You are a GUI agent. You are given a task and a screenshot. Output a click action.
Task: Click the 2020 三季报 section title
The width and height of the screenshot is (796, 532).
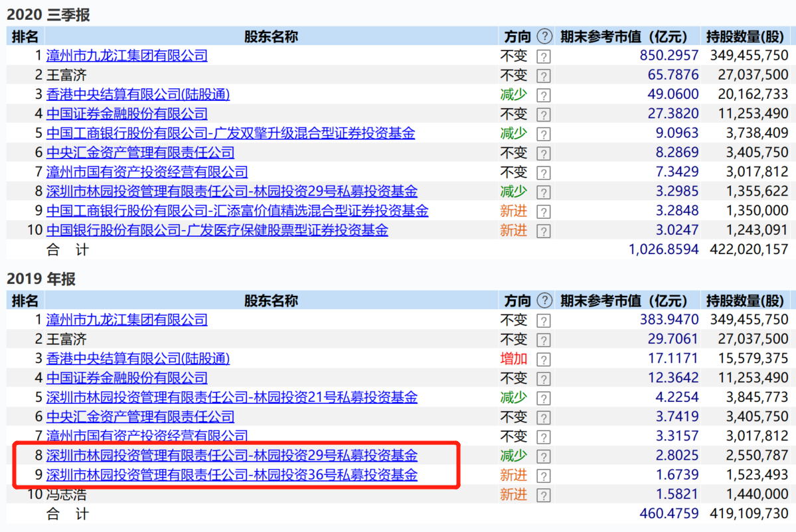pos(48,15)
